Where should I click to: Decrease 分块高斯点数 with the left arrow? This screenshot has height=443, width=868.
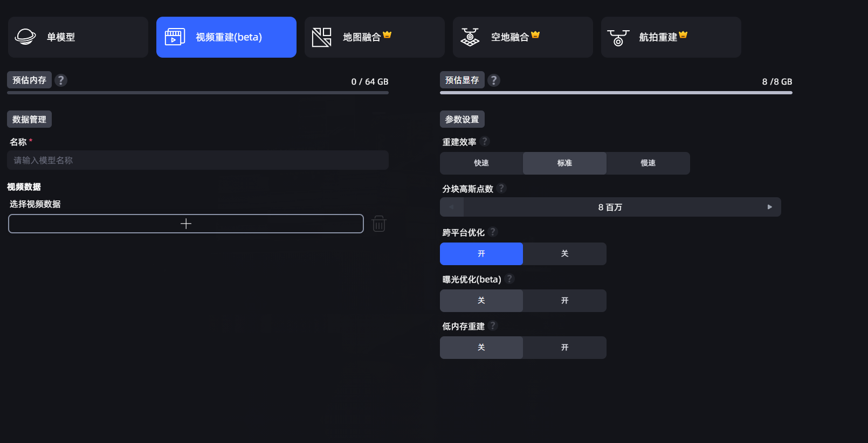pos(452,207)
